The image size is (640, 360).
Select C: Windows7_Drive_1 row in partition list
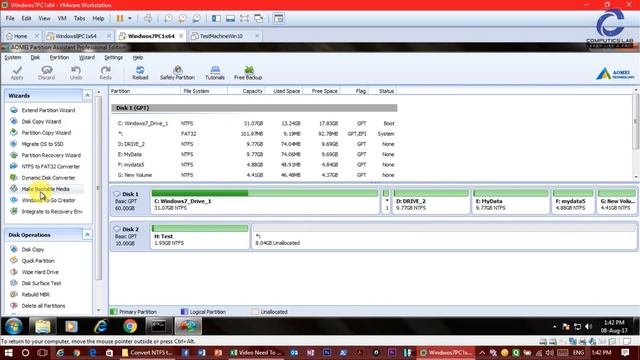[253, 123]
